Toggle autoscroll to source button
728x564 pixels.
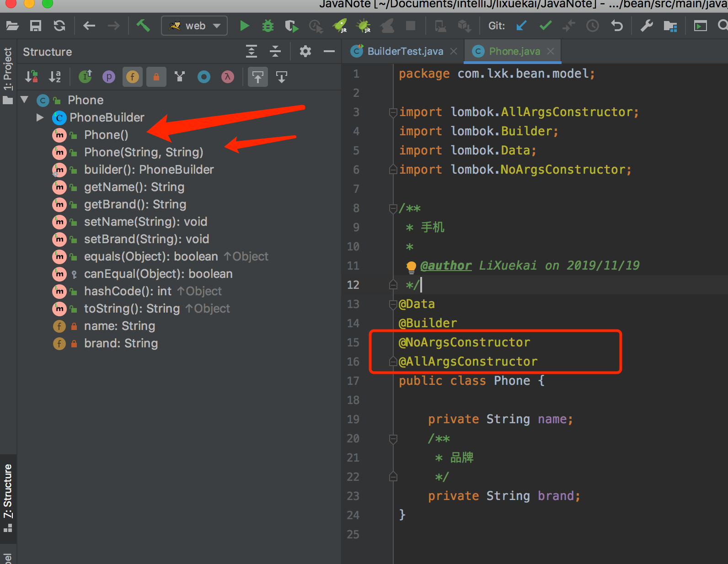click(x=258, y=77)
